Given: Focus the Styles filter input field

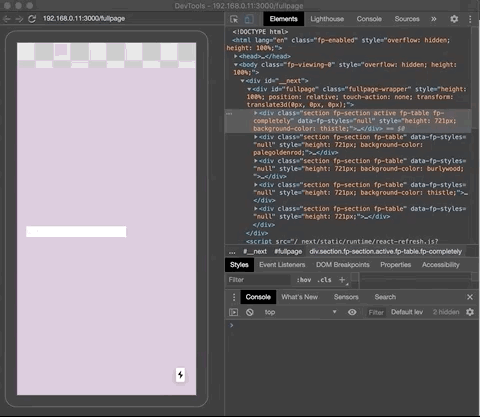Looking at the screenshot, I should click(x=258, y=280).
